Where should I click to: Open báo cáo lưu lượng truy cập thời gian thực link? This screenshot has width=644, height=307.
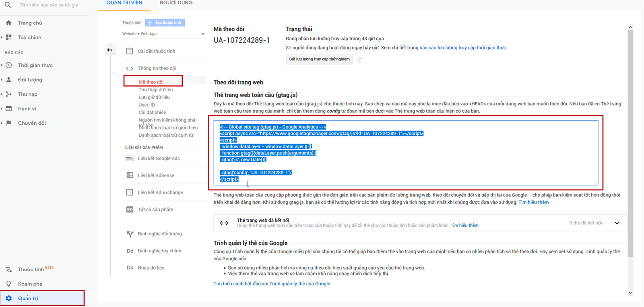pyautogui.click(x=463, y=48)
